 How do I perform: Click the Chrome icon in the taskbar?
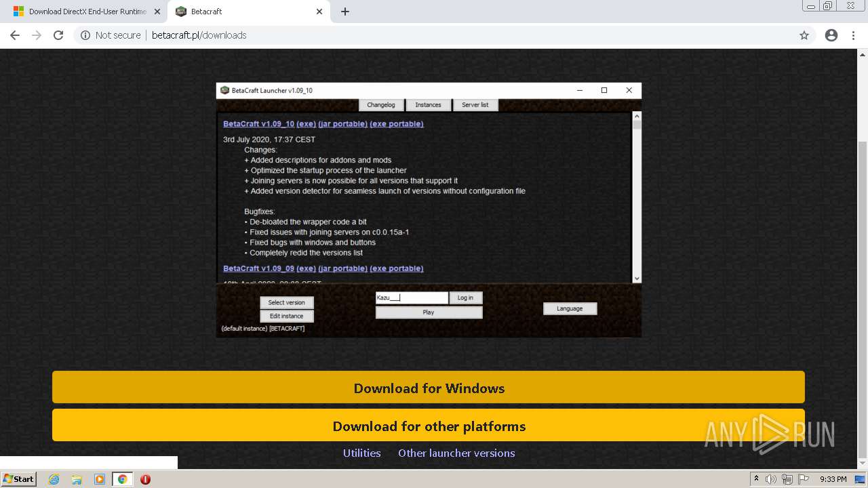pos(123,479)
